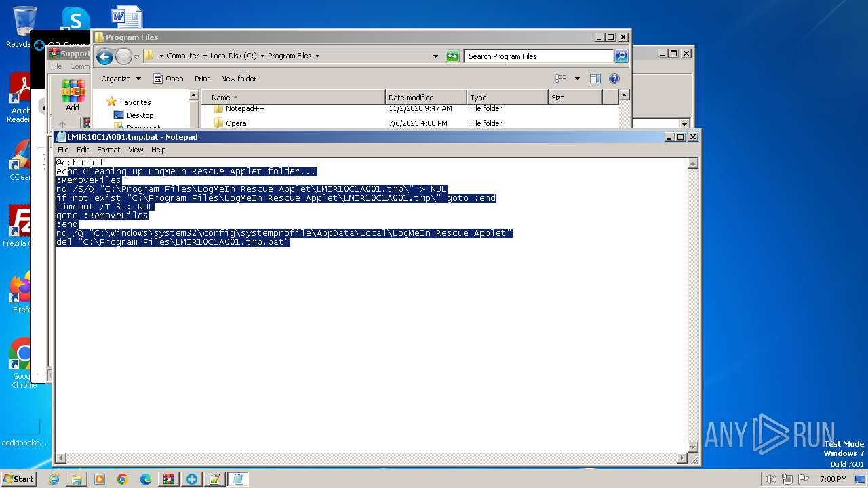Open recent locations dropdown beside Forward arrow
Screen dimensions: 868x488
[x=136, y=57]
